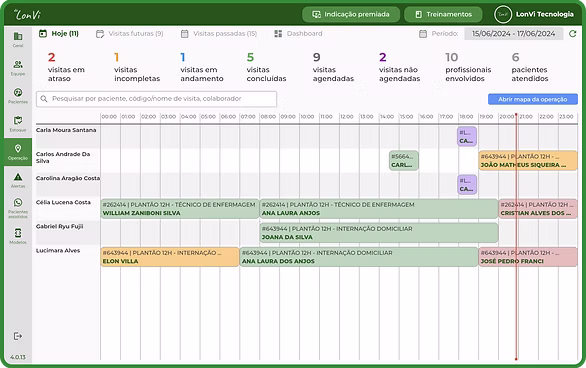Focus the patient search input field
Viewport: 586px width, 368px height.
tap(157, 99)
